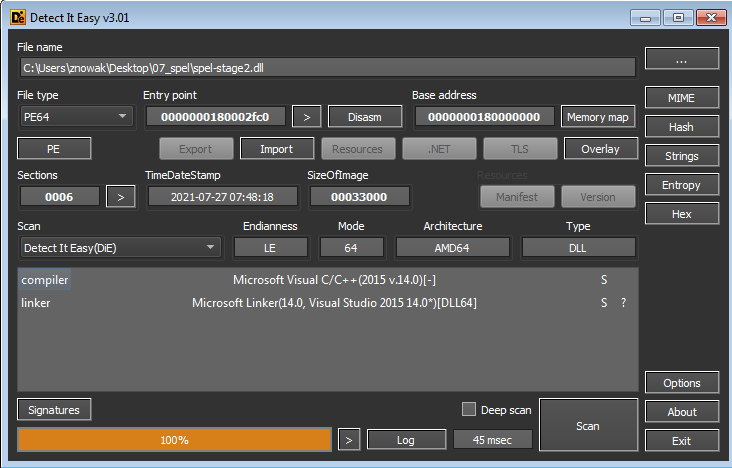Screen dimensions: 732x468
Task: Open file browser with the '...' button
Action: click(x=682, y=58)
